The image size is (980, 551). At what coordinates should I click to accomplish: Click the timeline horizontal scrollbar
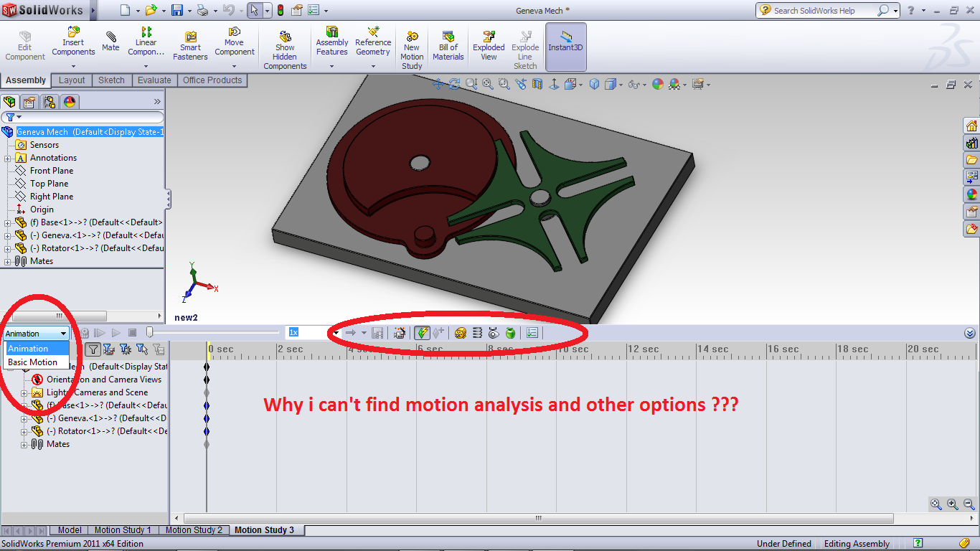[539, 518]
